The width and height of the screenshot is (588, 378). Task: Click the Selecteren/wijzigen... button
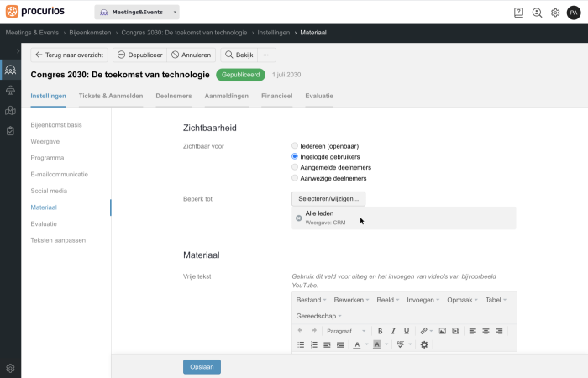click(328, 199)
